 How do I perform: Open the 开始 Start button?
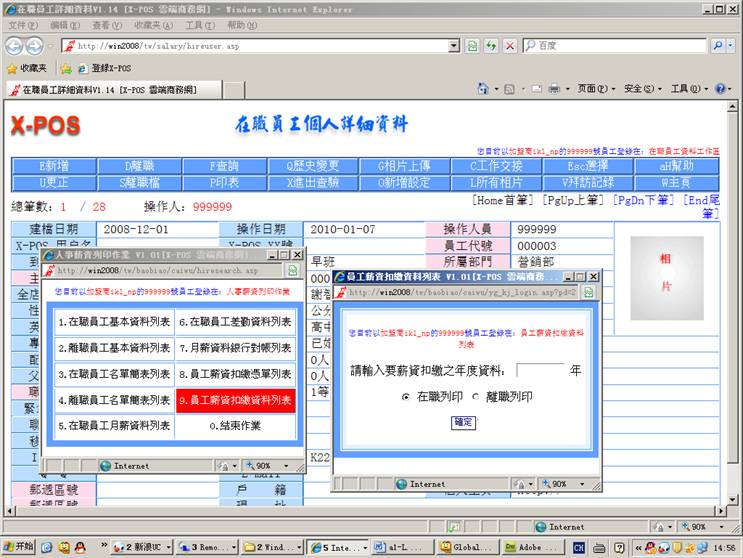[18, 547]
